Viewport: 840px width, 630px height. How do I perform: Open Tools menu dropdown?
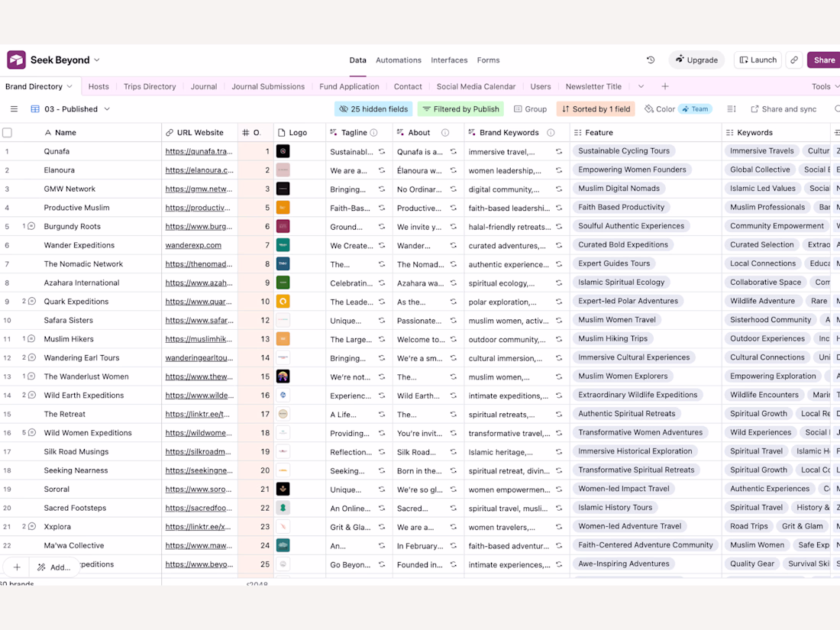[x=825, y=86]
